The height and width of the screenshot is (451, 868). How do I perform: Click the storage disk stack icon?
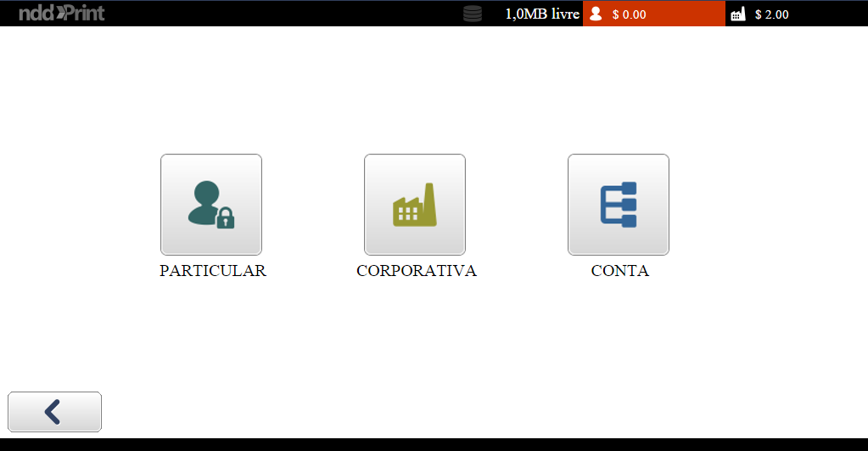coord(473,14)
